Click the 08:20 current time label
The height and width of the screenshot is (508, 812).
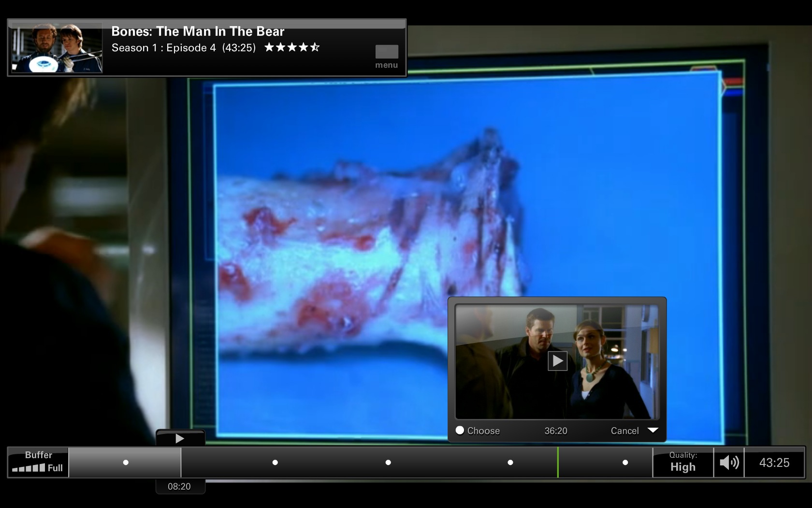[x=179, y=486]
